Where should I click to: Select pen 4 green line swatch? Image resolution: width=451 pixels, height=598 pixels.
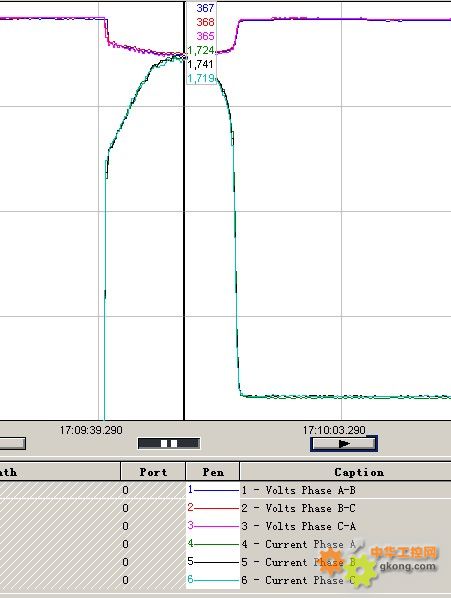213,544
